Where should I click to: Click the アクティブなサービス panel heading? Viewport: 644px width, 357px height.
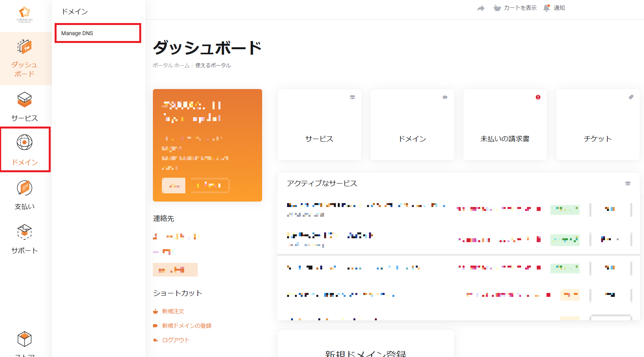click(x=322, y=184)
